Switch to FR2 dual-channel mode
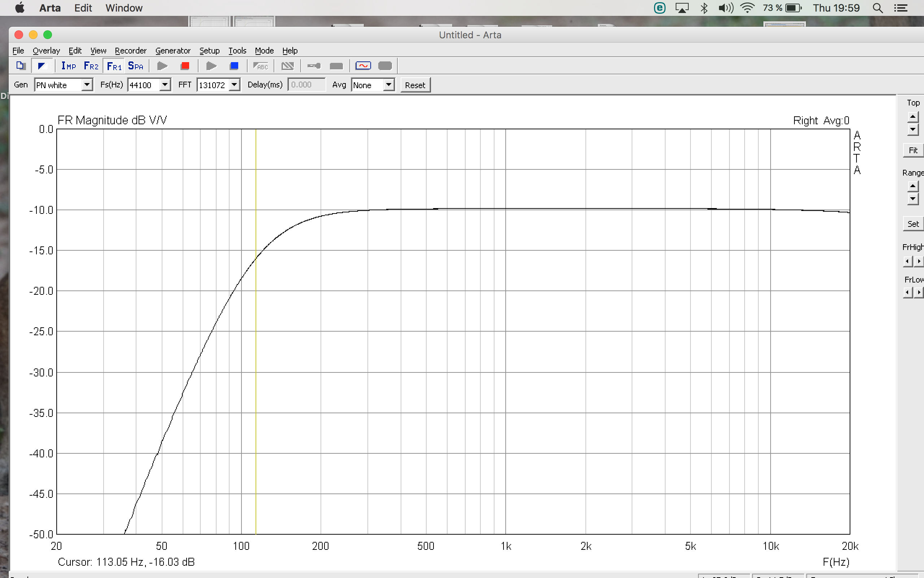 point(91,66)
